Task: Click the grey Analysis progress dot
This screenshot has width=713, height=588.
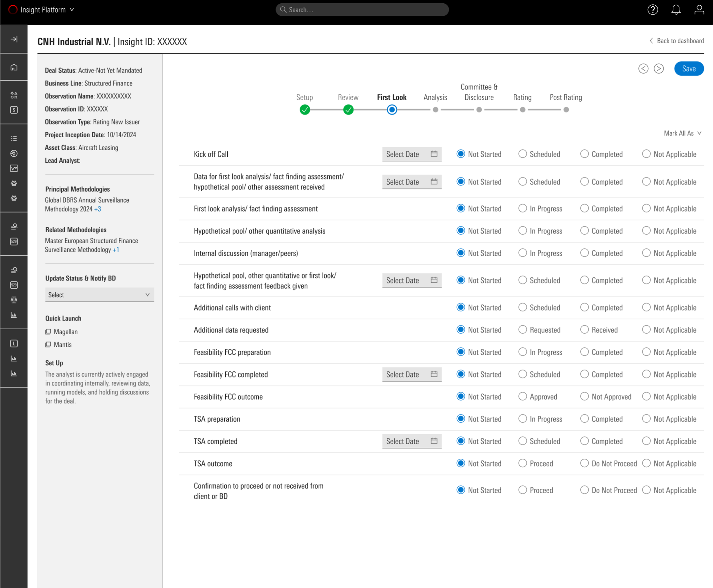Action: [436, 110]
